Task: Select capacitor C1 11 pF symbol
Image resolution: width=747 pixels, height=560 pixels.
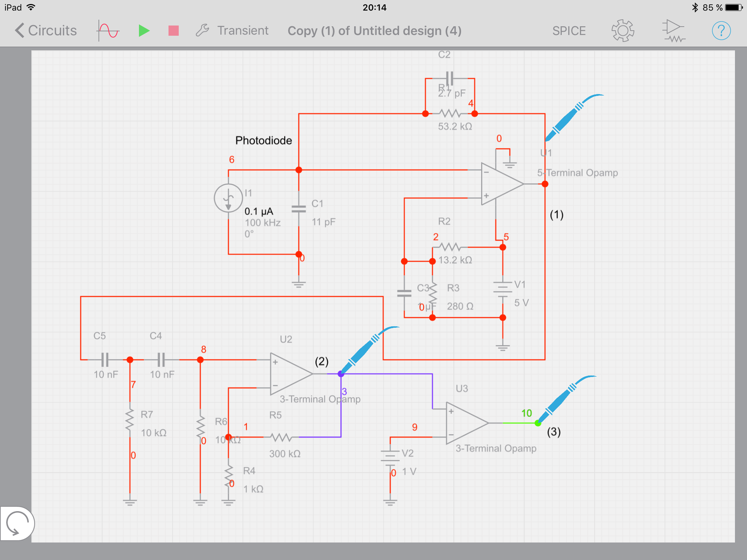Action: click(x=299, y=209)
